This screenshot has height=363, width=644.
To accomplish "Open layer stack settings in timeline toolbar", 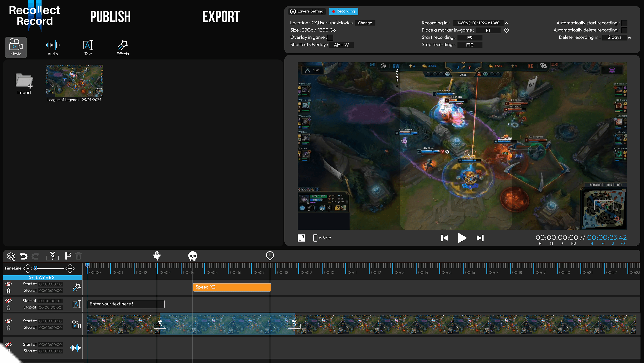I will (x=11, y=256).
